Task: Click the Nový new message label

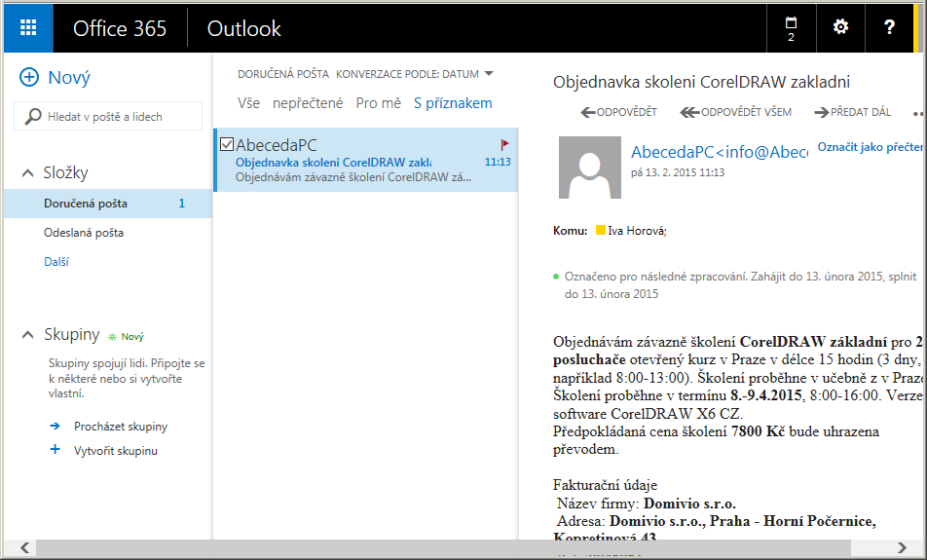Action: pos(69,78)
